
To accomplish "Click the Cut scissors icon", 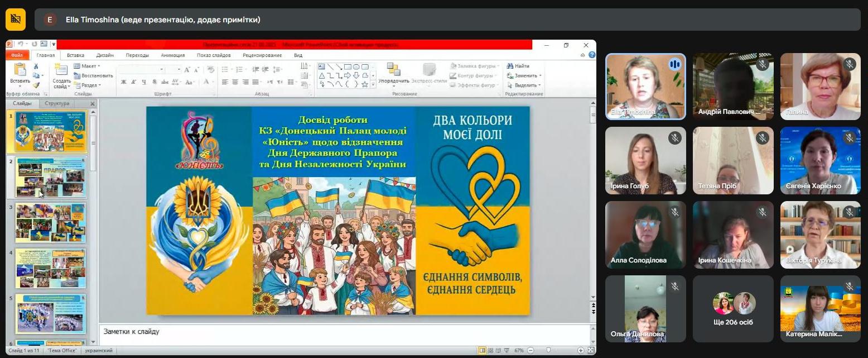I will pyautogui.click(x=36, y=66).
